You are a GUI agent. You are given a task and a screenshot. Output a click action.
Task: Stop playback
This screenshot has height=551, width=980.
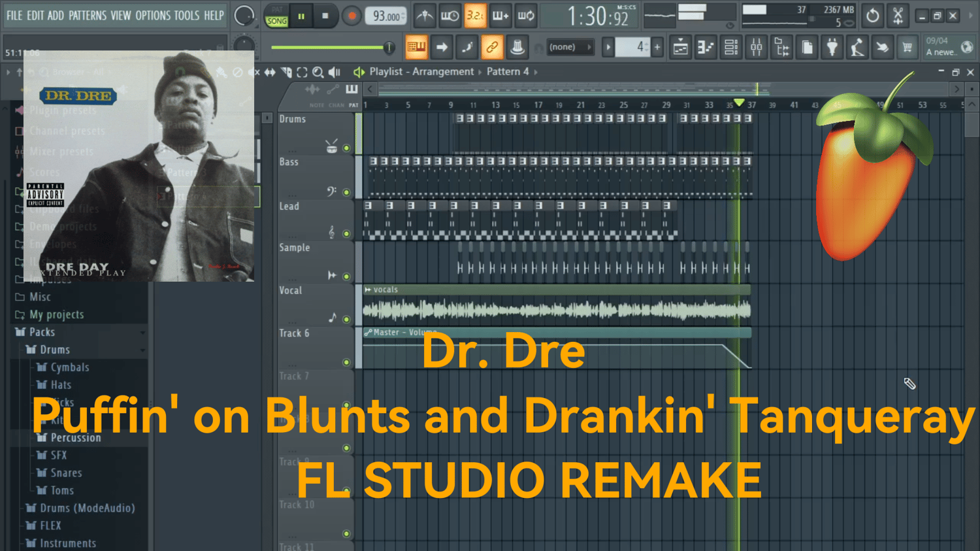click(x=325, y=16)
